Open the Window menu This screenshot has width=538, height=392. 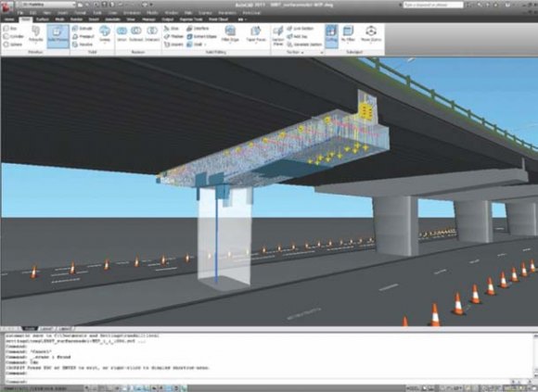pos(172,13)
